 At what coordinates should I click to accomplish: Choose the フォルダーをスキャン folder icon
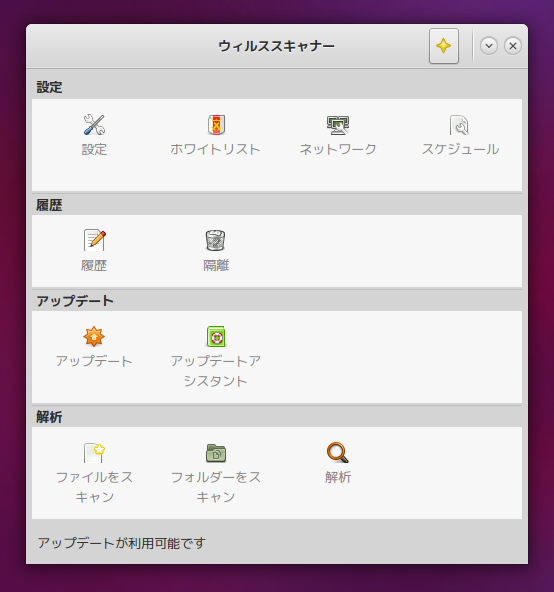(216, 453)
